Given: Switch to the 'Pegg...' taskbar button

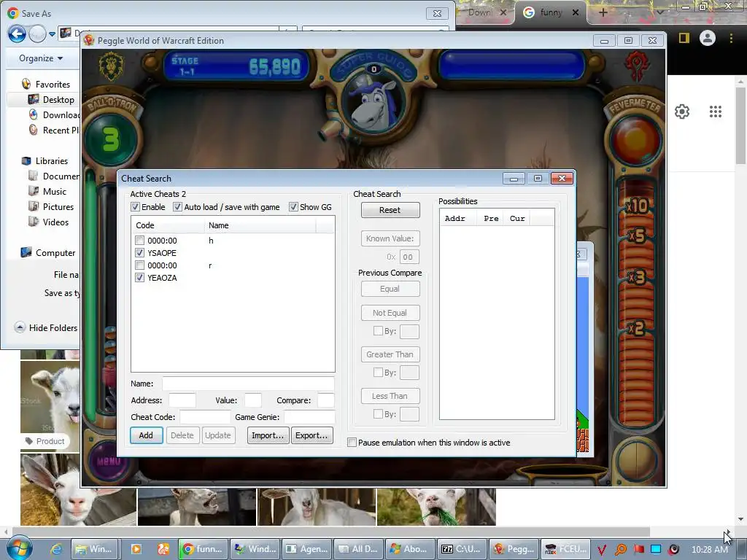Looking at the screenshot, I should 514,549.
